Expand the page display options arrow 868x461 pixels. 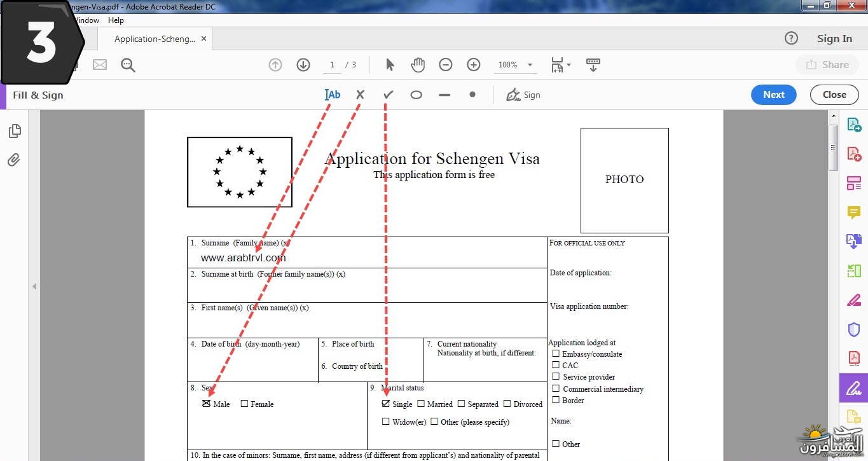pos(568,65)
